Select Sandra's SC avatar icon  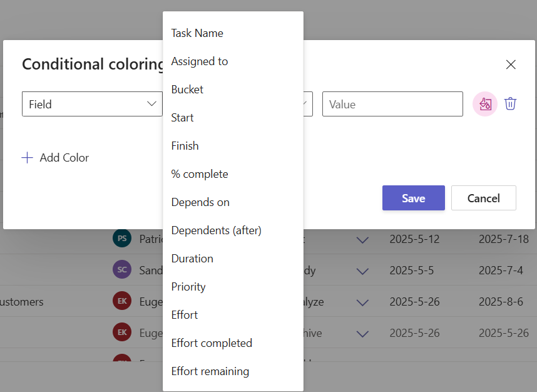[x=123, y=269]
